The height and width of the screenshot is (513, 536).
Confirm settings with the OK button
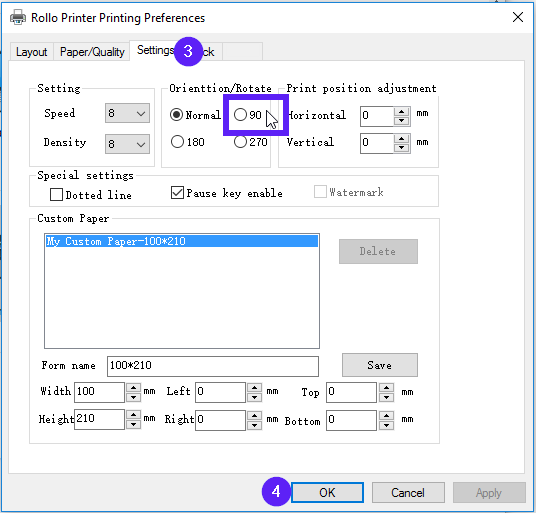[x=327, y=492]
